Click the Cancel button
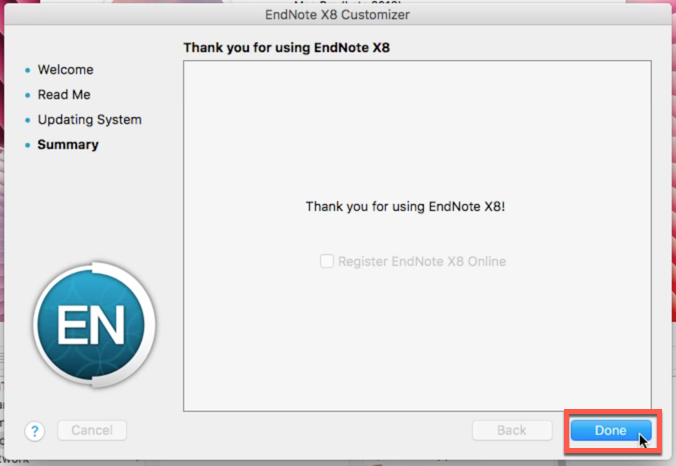Image resolution: width=676 pixels, height=466 pixels. [92, 430]
